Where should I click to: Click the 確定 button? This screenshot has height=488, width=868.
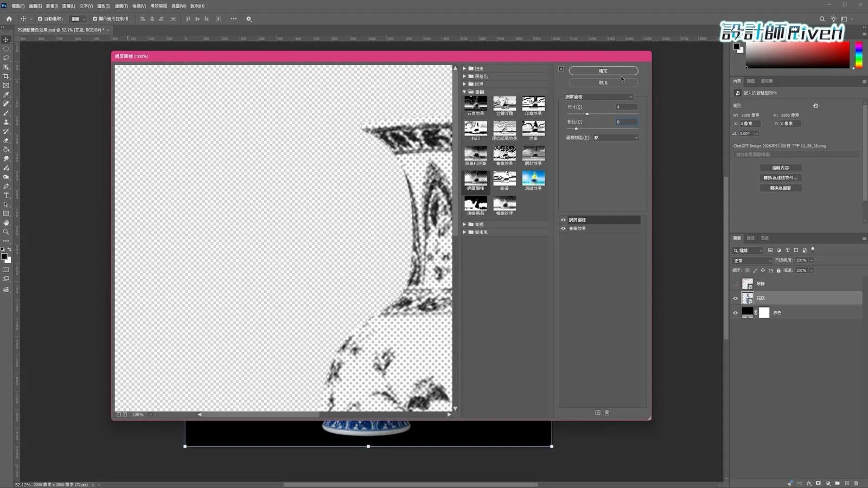(x=603, y=71)
